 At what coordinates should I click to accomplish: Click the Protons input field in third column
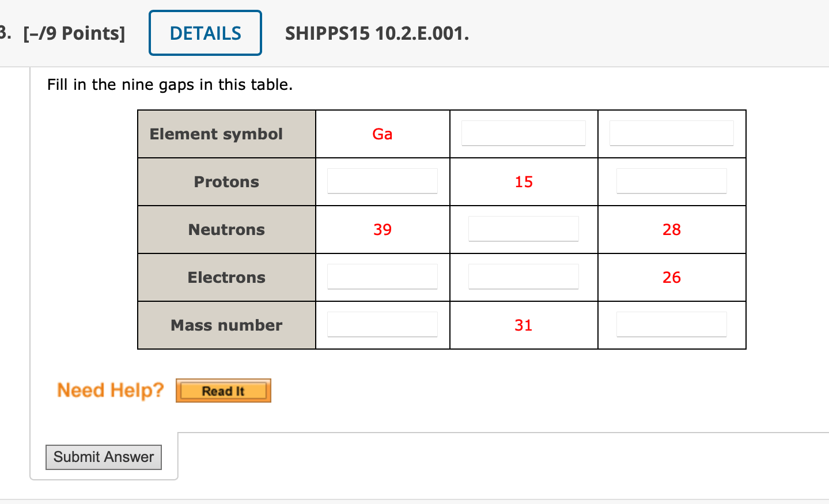click(x=671, y=181)
